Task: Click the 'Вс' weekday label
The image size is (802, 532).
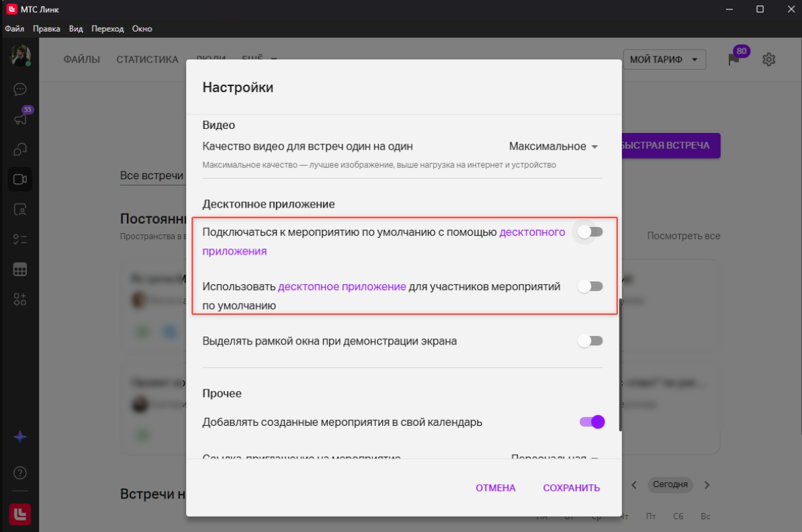Action: click(705, 516)
